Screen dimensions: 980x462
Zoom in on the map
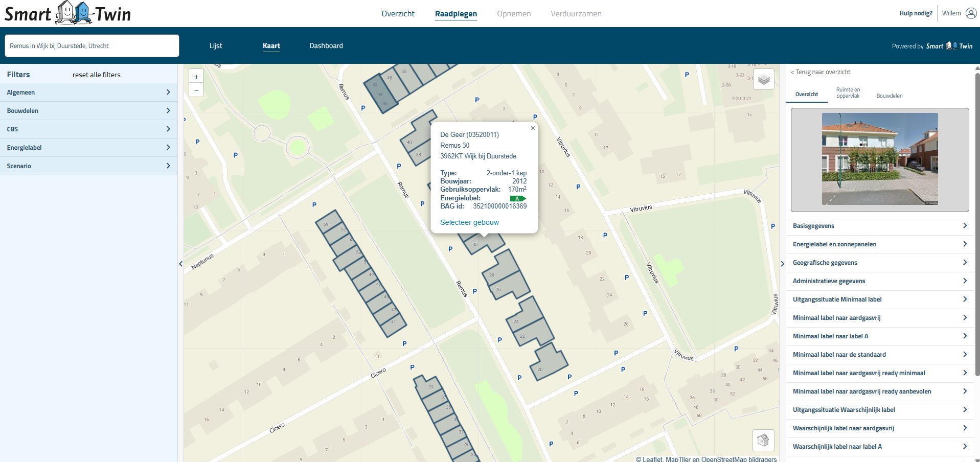point(196,77)
